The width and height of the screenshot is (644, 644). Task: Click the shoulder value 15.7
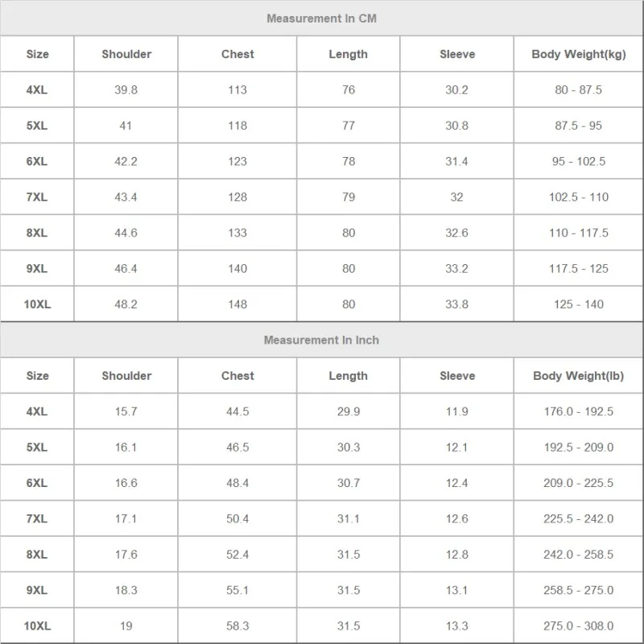pos(126,411)
